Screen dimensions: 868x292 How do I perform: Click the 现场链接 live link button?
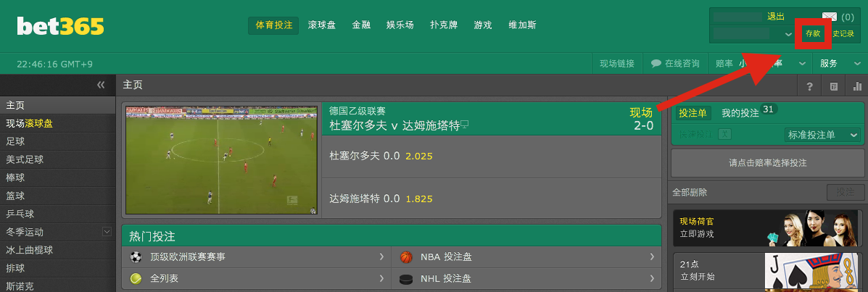617,64
